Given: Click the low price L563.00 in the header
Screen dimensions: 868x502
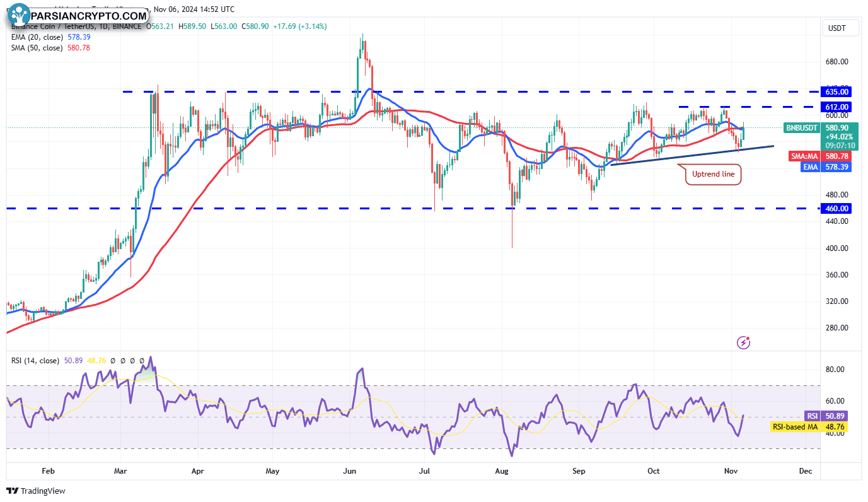Looking at the screenshot, I should [224, 26].
